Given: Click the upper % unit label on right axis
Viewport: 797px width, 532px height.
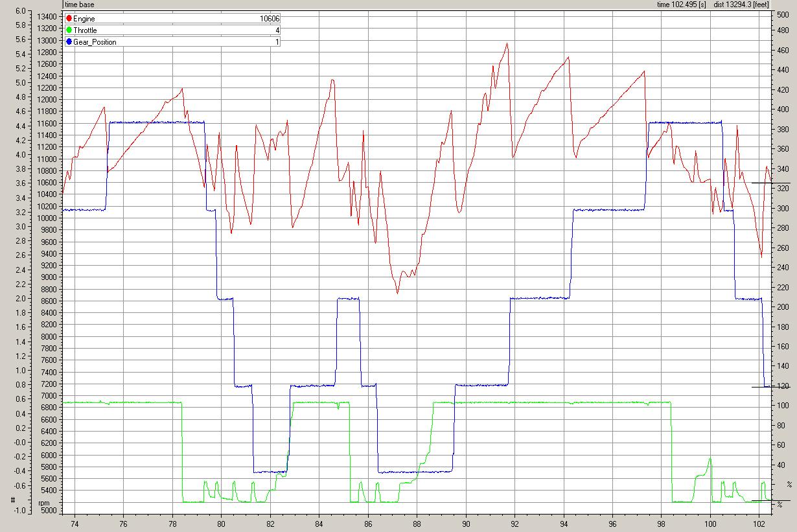Looking at the screenshot, I should (789, 484).
